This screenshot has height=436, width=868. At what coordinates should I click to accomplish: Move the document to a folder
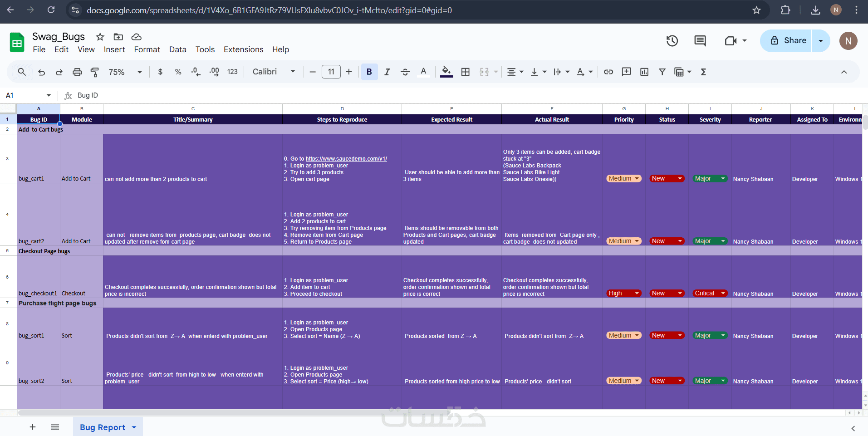pos(118,37)
